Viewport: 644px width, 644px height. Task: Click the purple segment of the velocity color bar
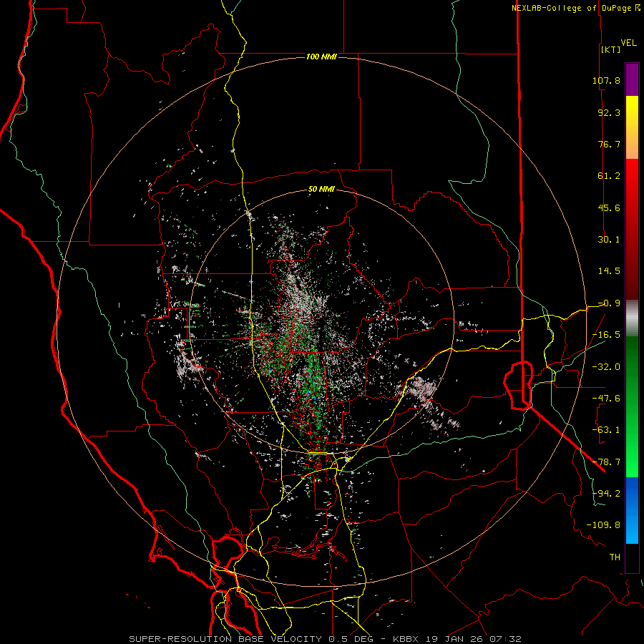coord(632,80)
